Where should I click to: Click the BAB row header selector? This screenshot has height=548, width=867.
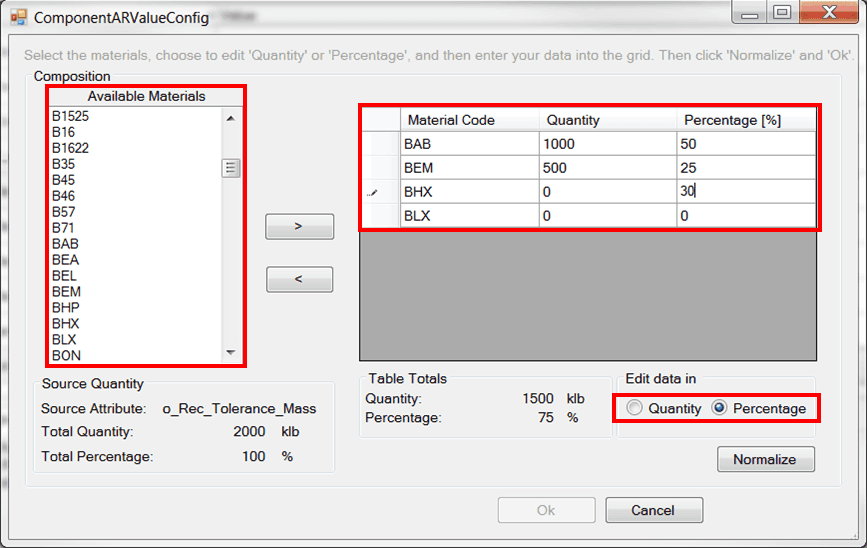[x=381, y=144]
